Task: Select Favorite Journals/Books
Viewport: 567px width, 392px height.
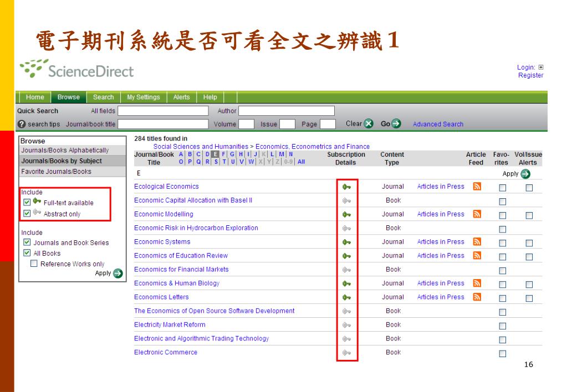Action: point(72,172)
